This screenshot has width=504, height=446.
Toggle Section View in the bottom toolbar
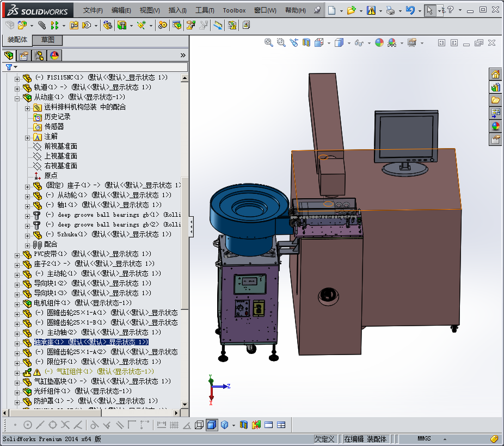pyautogui.click(x=244, y=425)
